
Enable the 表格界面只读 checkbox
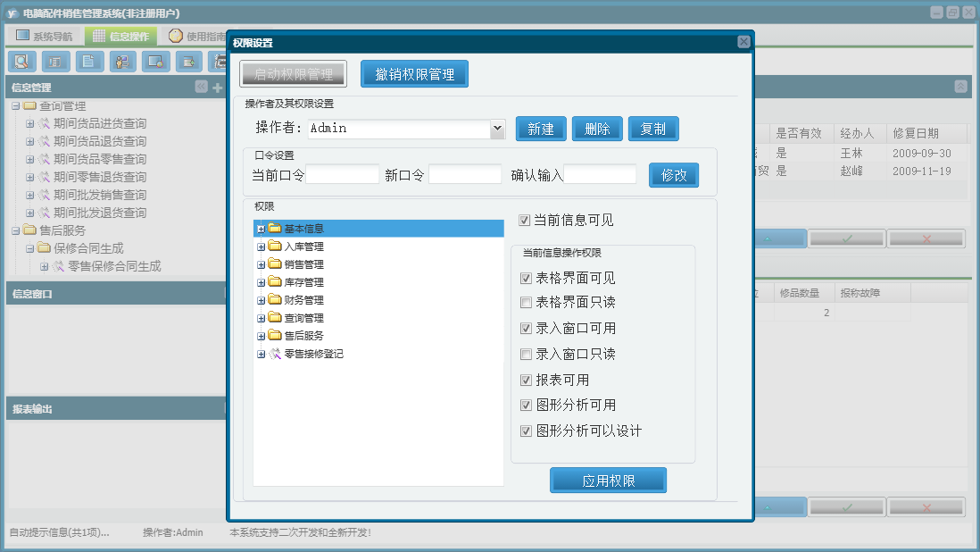coord(526,303)
